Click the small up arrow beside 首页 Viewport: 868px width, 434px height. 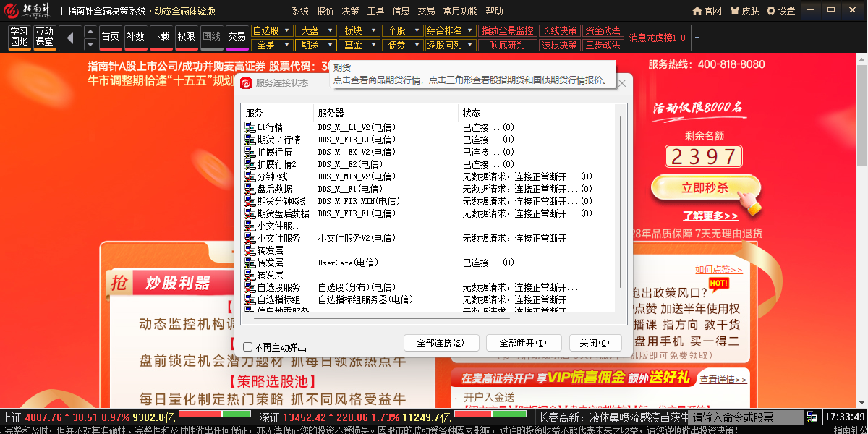click(90, 31)
